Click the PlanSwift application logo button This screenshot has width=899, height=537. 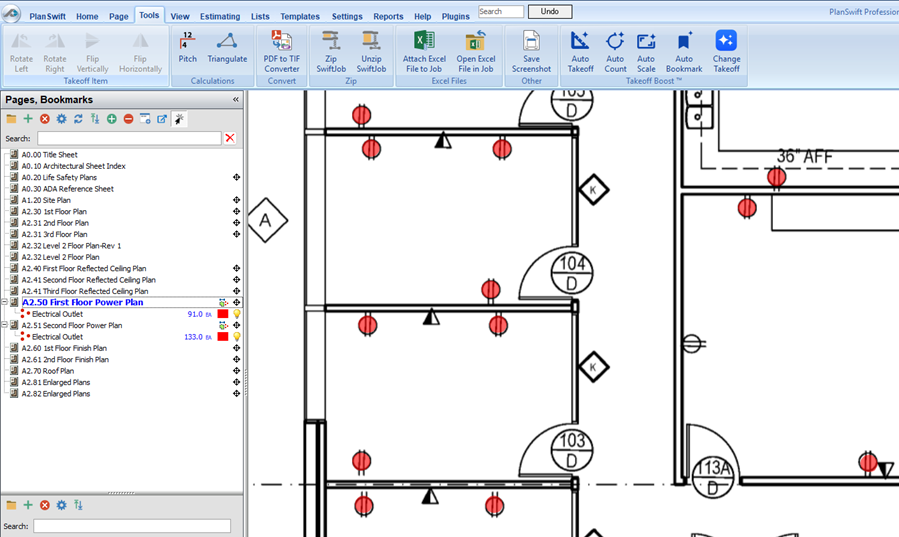click(11, 13)
